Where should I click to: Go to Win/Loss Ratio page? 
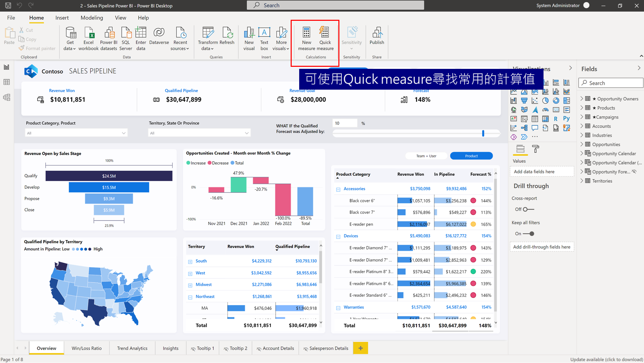tap(87, 348)
